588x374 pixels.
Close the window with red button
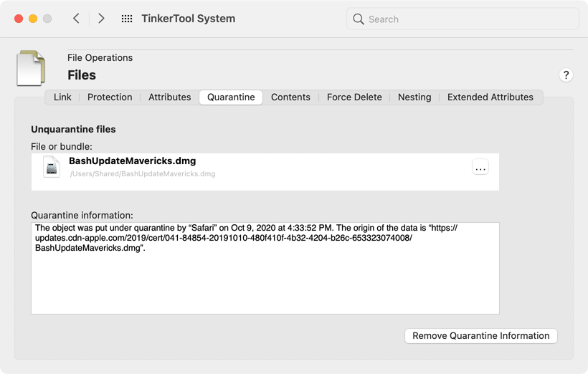pos(19,19)
